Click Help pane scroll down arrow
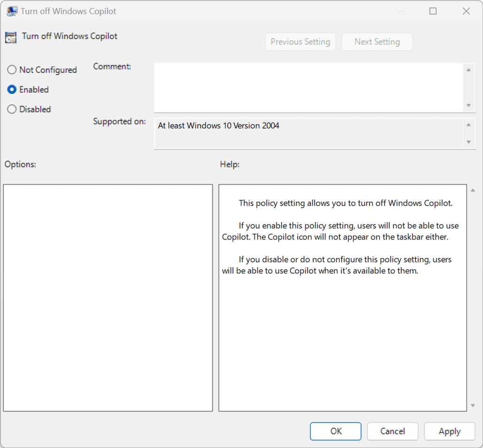483x448 pixels. (473, 405)
